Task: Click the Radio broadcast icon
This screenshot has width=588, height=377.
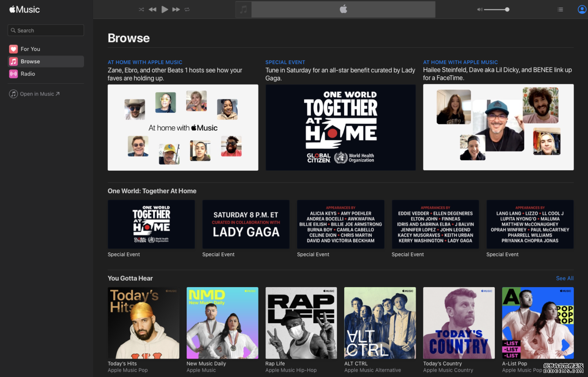Action: (13, 74)
